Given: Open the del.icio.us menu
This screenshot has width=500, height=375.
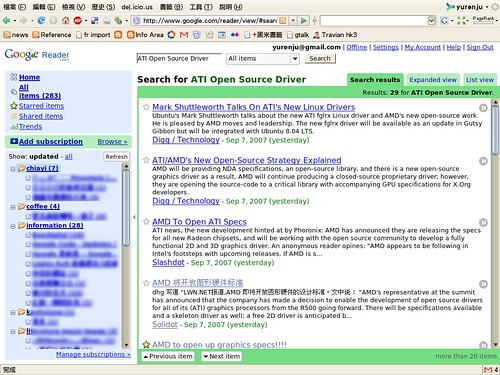Looking at the screenshot, I should pos(137,7).
